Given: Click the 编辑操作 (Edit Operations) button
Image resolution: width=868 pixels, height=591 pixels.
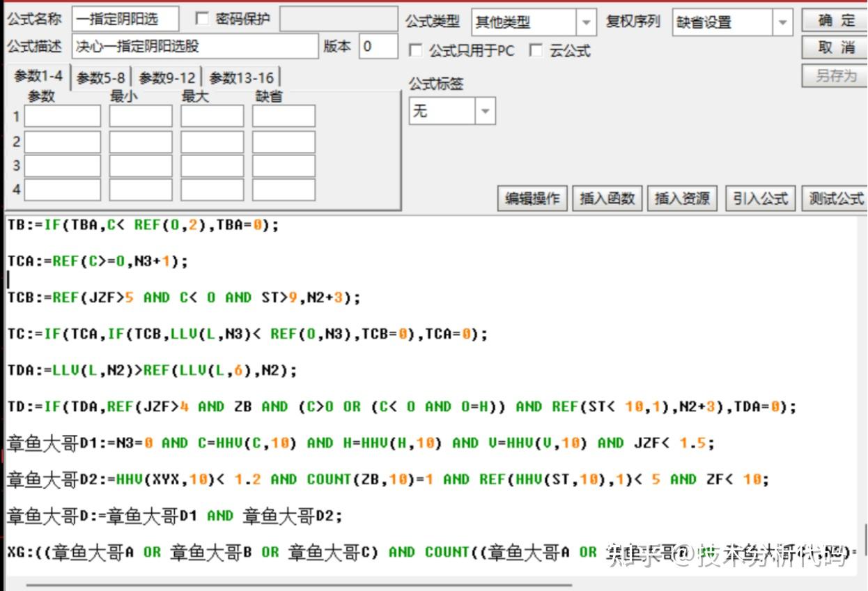Looking at the screenshot, I should 532,198.
